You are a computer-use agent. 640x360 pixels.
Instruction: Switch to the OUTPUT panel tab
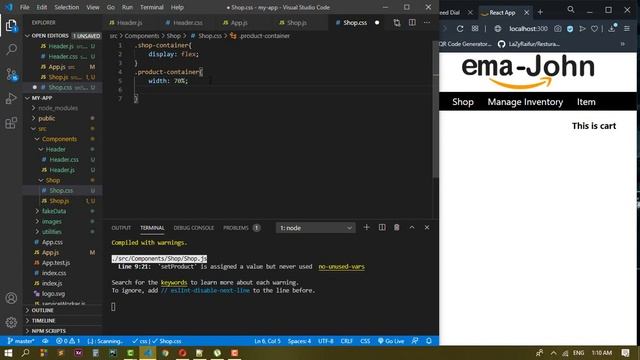pos(121,228)
